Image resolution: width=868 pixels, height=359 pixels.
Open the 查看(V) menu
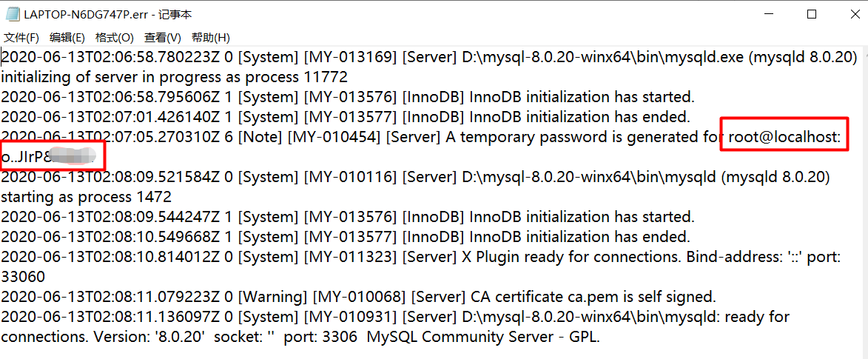[x=162, y=38]
